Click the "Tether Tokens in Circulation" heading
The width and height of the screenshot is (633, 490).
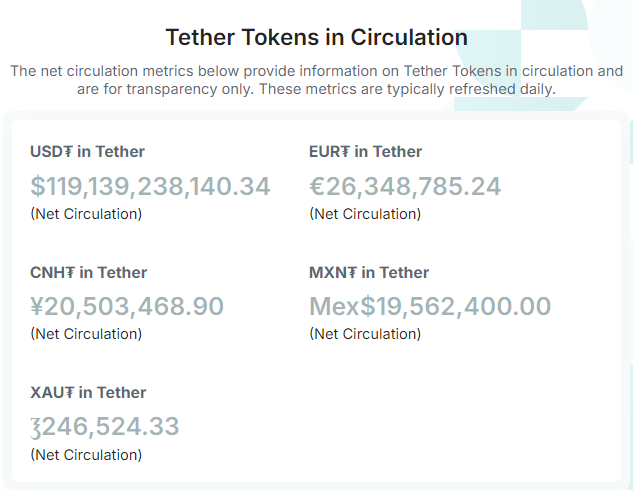[316, 38]
